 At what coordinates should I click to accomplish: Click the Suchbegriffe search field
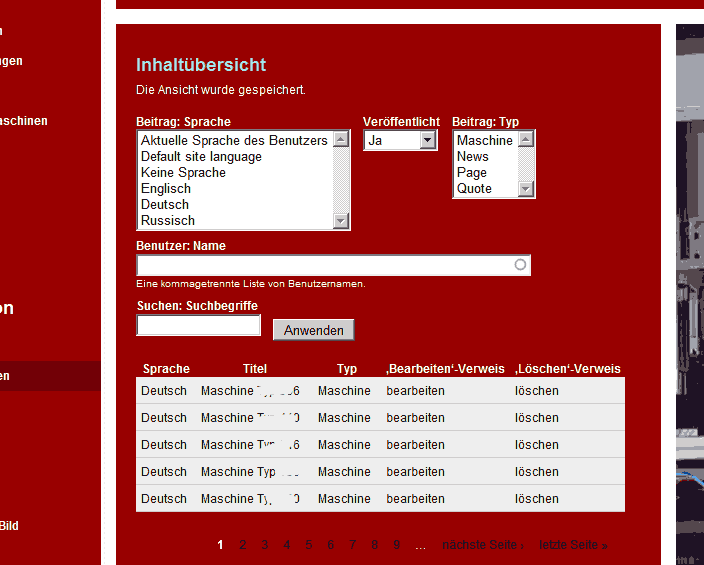tap(198, 326)
